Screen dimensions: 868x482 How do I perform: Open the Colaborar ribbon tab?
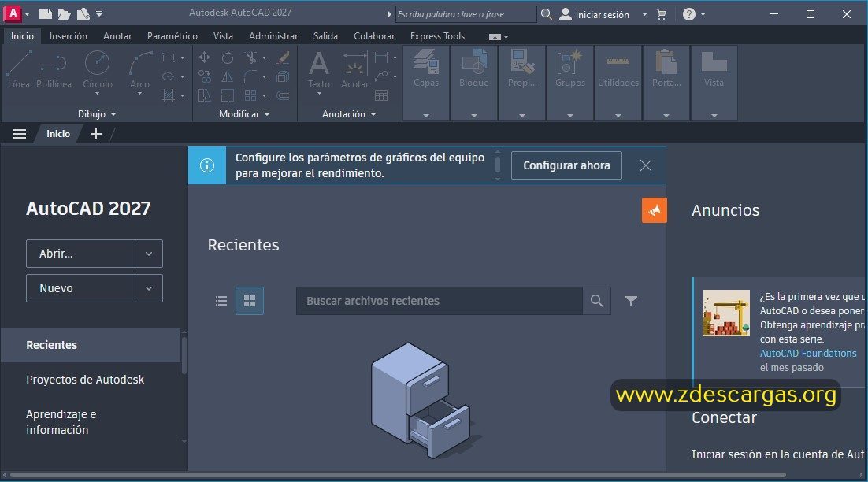click(374, 36)
